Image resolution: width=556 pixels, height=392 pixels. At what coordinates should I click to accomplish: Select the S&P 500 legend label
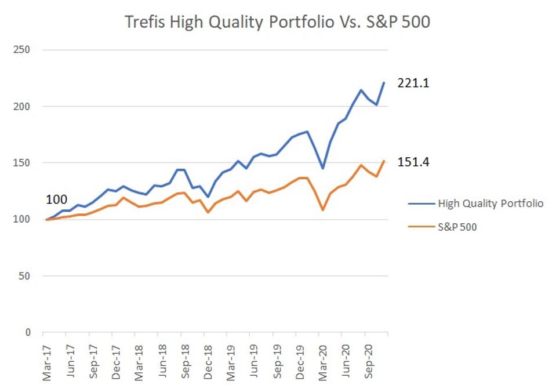(x=457, y=227)
